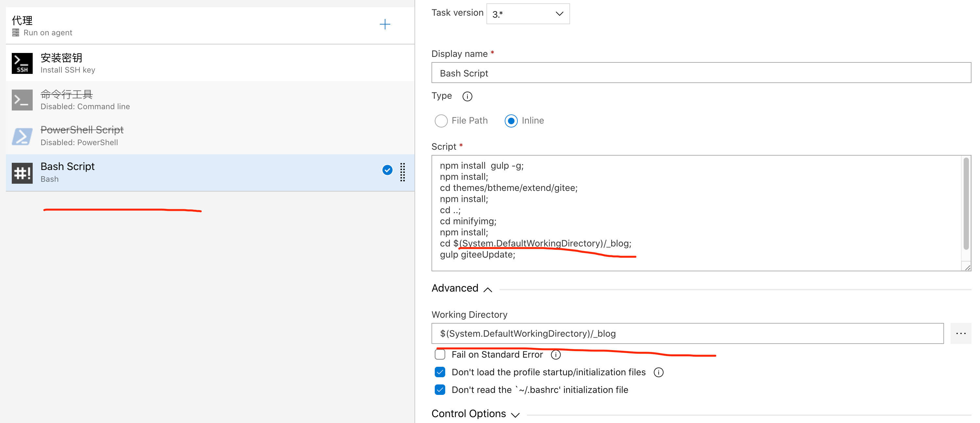The width and height of the screenshot is (980, 423).
Task: Collapse the Advanced section
Action: tap(487, 290)
